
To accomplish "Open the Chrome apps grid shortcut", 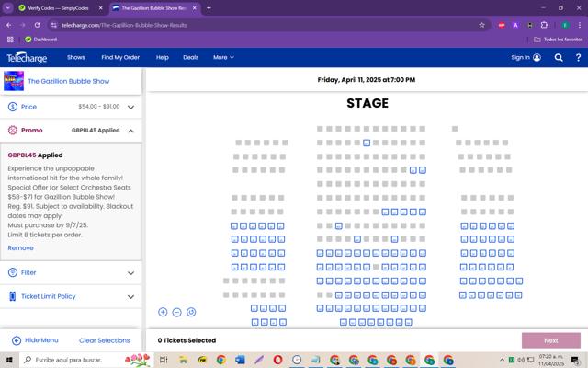I will (10, 40).
